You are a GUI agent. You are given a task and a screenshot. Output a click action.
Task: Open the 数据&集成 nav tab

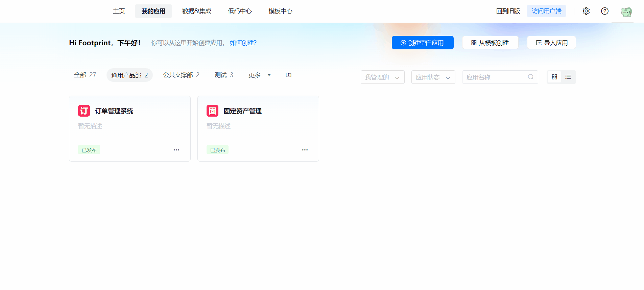(x=197, y=11)
